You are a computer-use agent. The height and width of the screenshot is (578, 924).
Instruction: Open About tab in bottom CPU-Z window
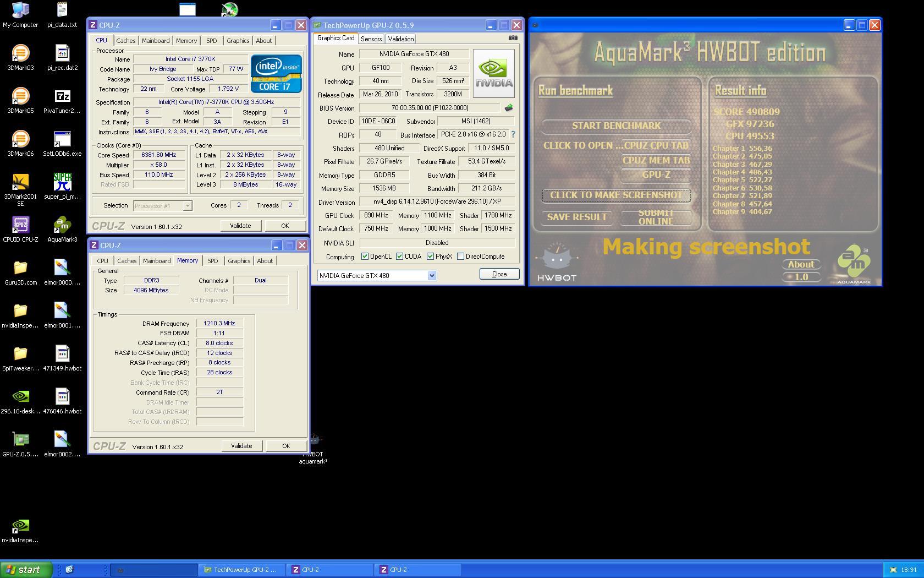coord(265,261)
